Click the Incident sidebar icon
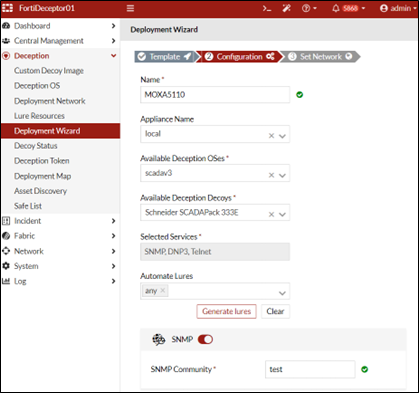Screen dimensions: 419x393 6,221
